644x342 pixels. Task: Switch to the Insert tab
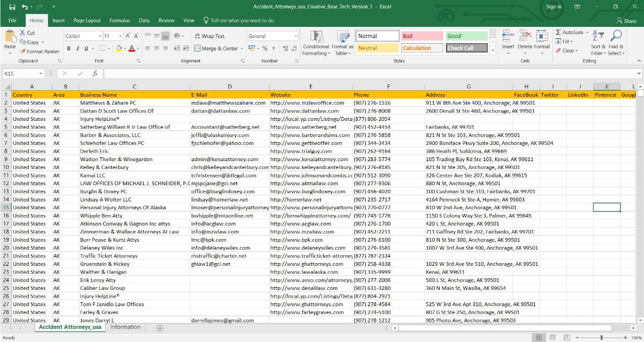pos(58,20)
